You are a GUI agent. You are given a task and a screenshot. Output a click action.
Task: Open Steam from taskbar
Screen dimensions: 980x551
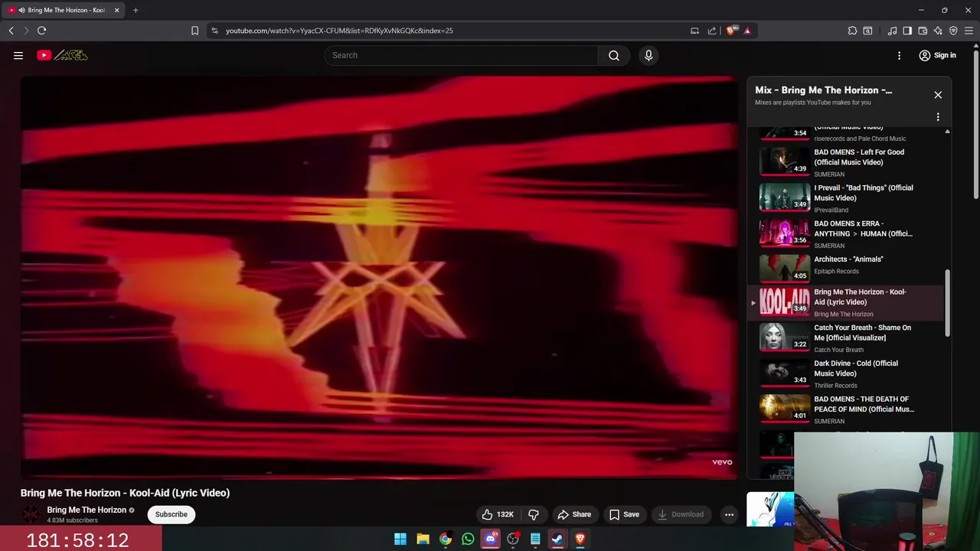tap(557, 539)
